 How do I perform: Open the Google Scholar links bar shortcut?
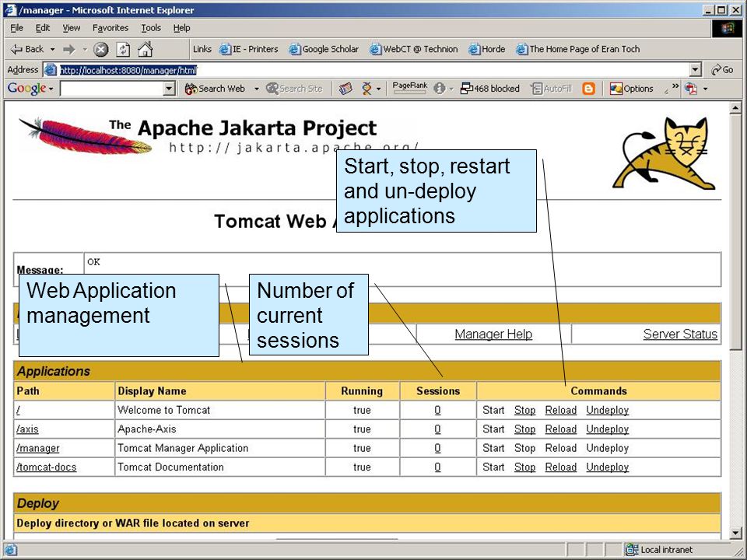tap(324, 49)
